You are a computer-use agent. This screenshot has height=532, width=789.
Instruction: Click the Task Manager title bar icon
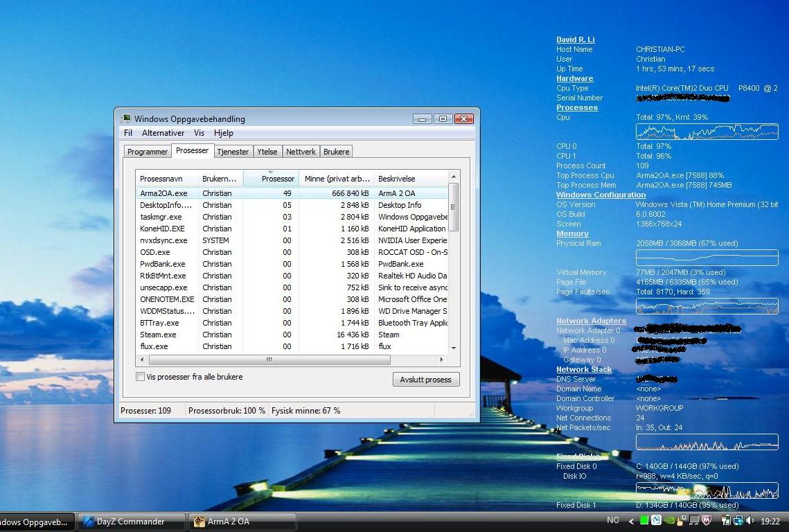tap(126, 118)
